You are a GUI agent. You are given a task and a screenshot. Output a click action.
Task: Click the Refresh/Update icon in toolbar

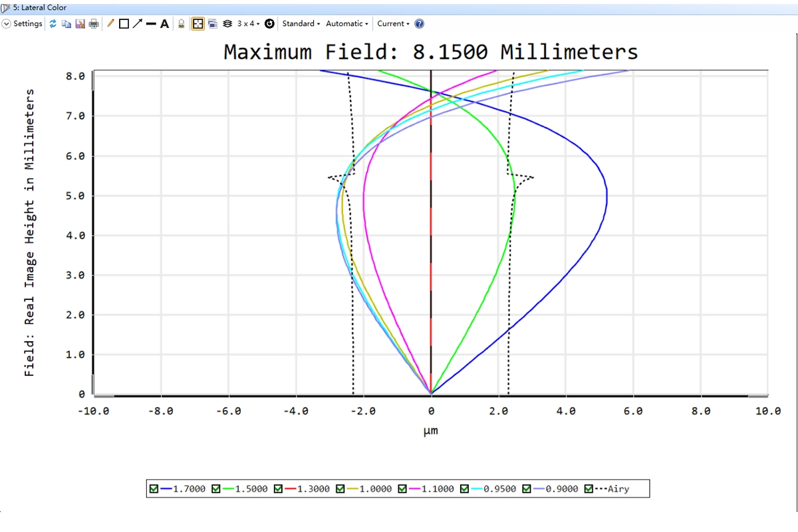click(53, 23)
